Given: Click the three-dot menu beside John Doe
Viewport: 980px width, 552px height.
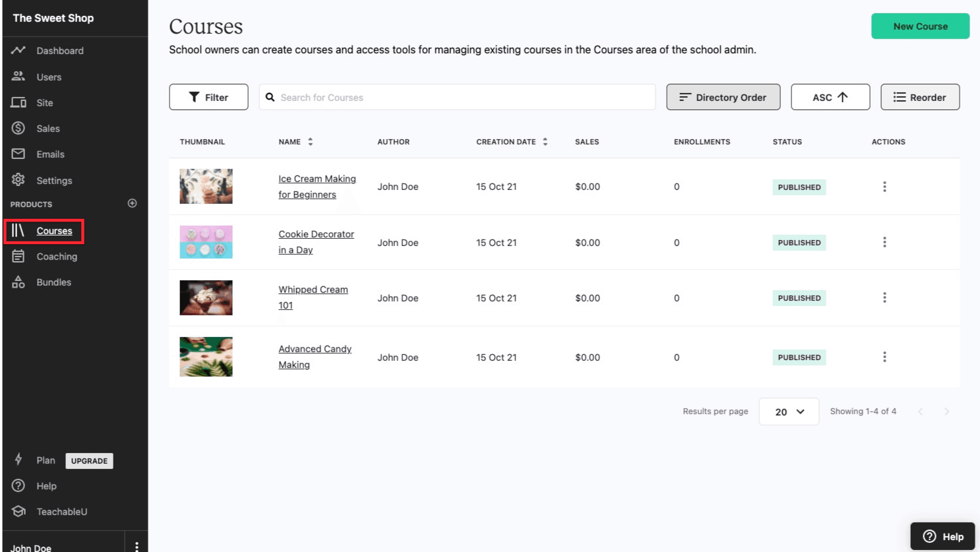Looking at the screenshot, I should click(137, 545).
